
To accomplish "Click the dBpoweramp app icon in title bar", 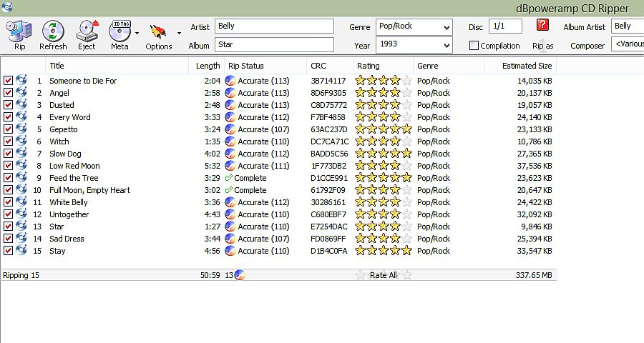I will (x=7, y=7).
